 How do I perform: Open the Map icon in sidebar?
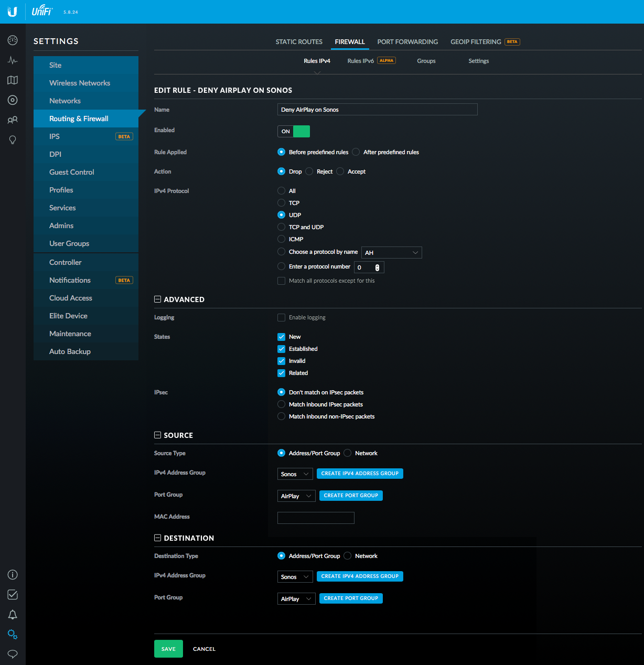[x=13, y=80]
